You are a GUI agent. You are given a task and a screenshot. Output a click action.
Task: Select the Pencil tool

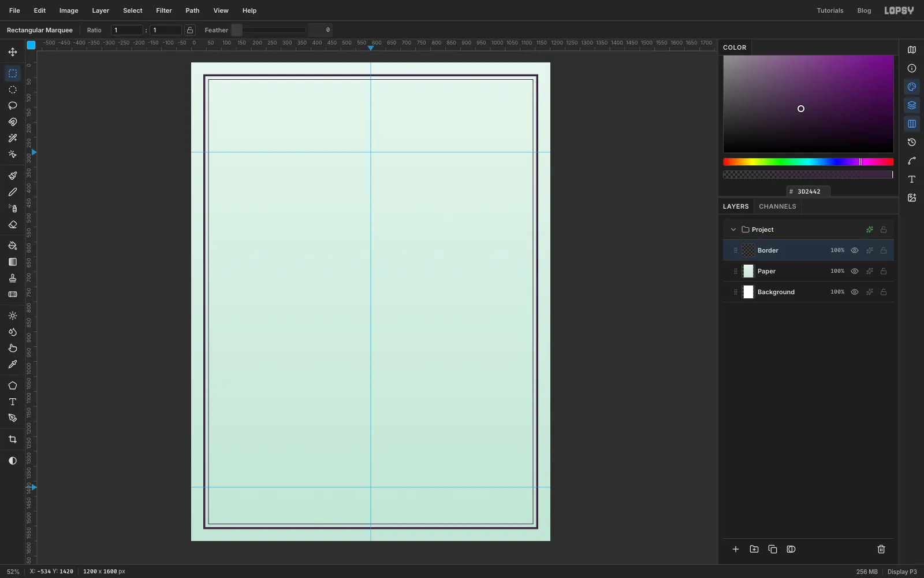[x=13, y=192]
